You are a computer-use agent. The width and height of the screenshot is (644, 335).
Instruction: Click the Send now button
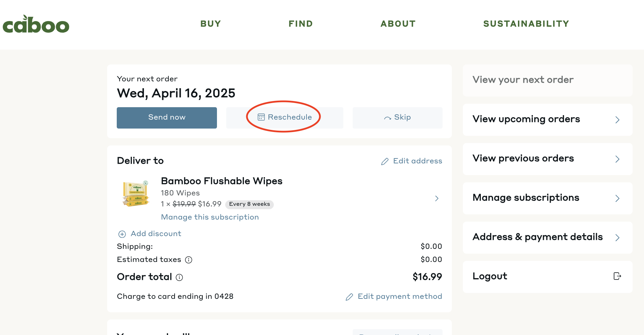point(167,118)
